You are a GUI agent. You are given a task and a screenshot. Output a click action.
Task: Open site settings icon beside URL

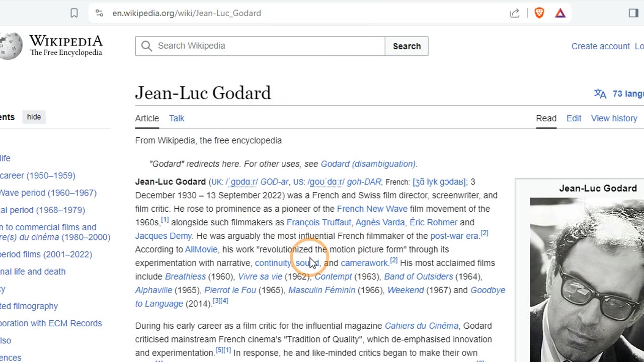(99, 13)
